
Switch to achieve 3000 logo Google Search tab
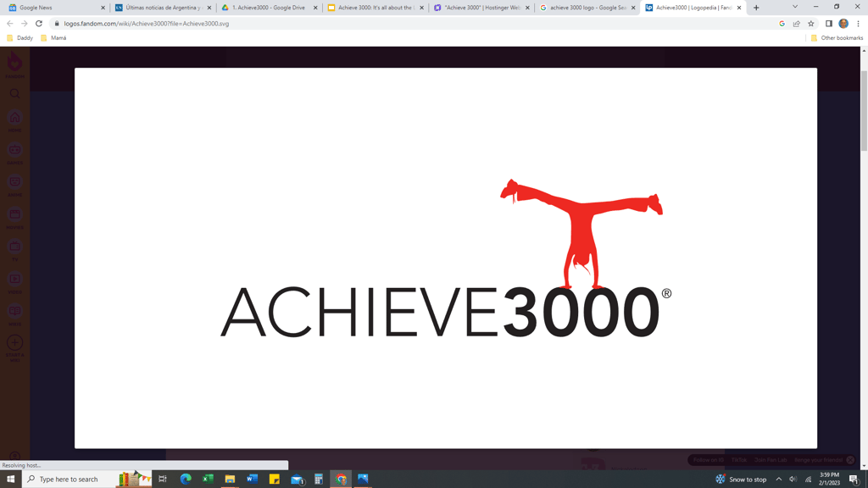click(588, 8)
